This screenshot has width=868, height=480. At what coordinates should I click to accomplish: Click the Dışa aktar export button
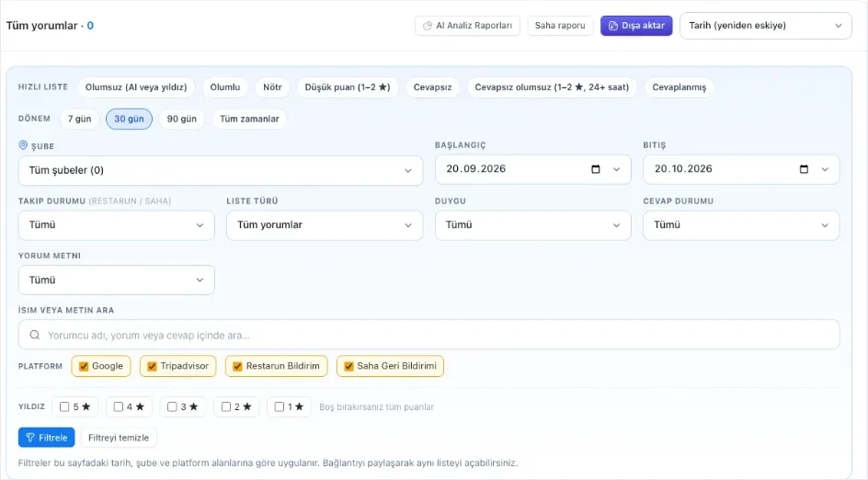click(636, 26)
